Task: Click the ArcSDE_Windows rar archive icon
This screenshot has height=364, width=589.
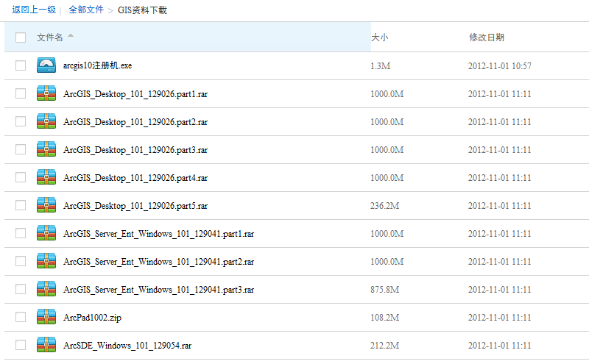Action: (46, 345)
